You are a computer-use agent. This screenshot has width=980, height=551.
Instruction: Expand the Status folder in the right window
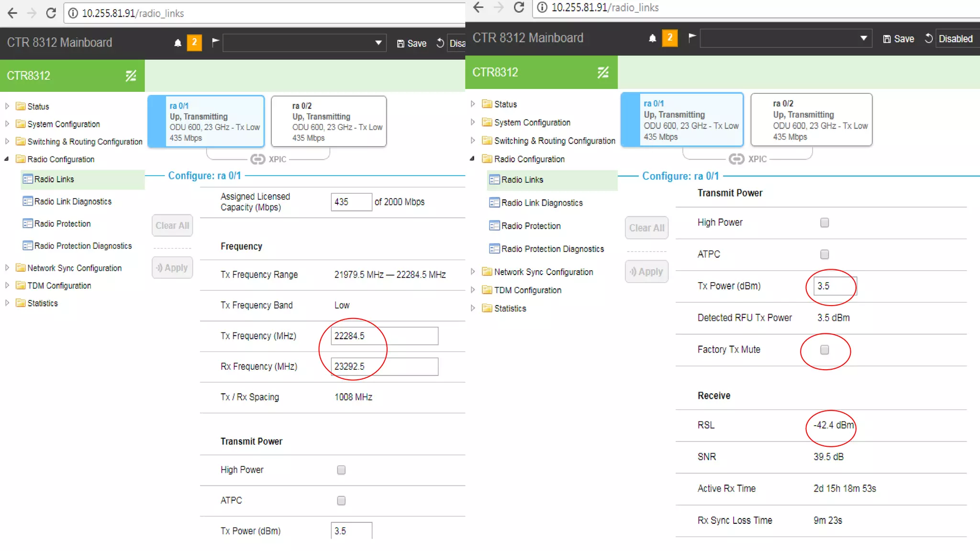[x=473, y=104]
